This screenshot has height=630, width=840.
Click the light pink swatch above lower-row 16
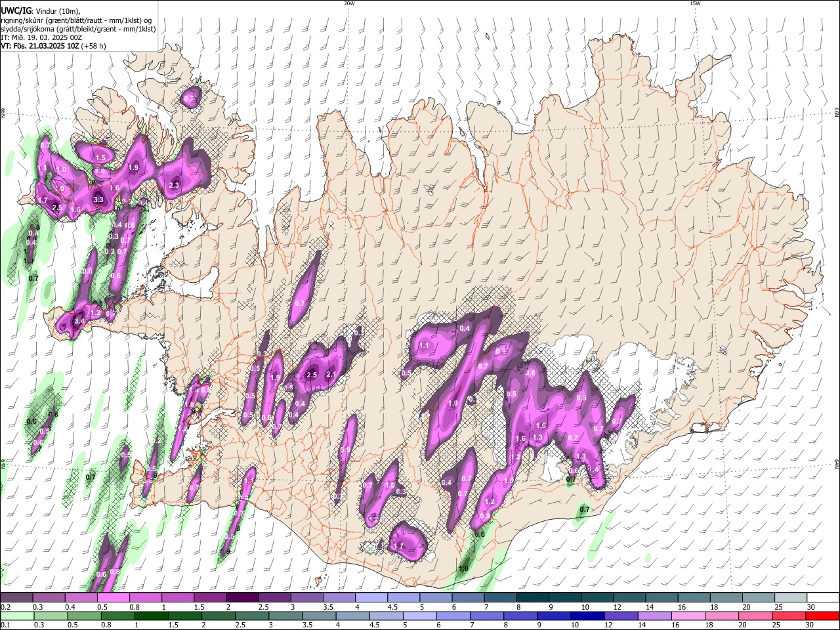(x=689, y=616)
